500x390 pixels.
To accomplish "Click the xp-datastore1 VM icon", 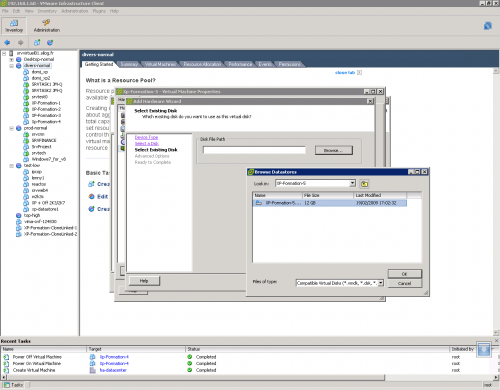I will click(x=26, y=209).
